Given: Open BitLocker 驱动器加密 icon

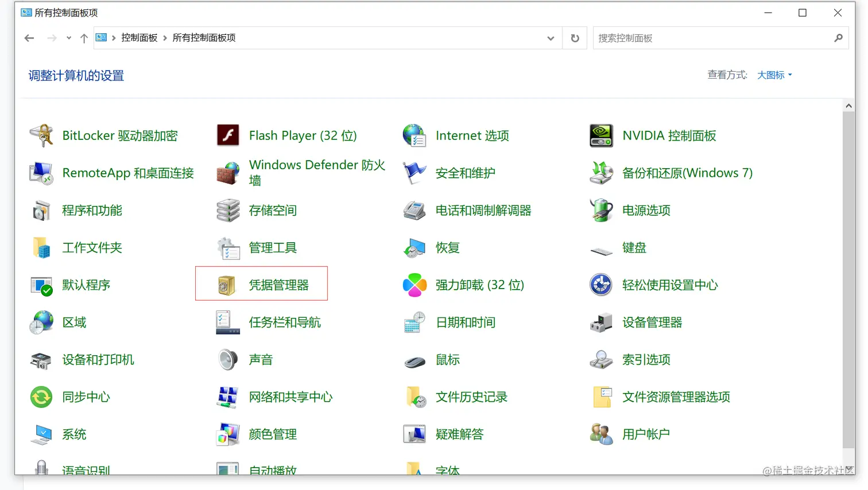Looking at the screenshot, I should pyautogui.click(x=41, y=136).
